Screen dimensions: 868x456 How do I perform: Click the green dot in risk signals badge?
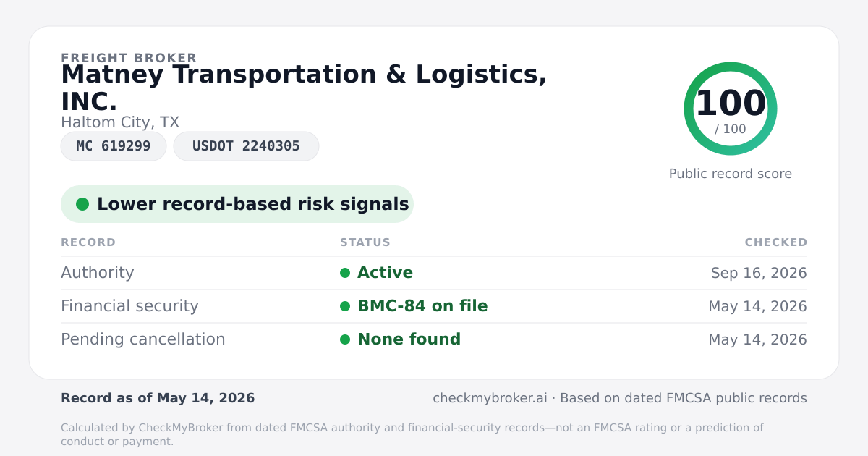[x=82, y=204]
